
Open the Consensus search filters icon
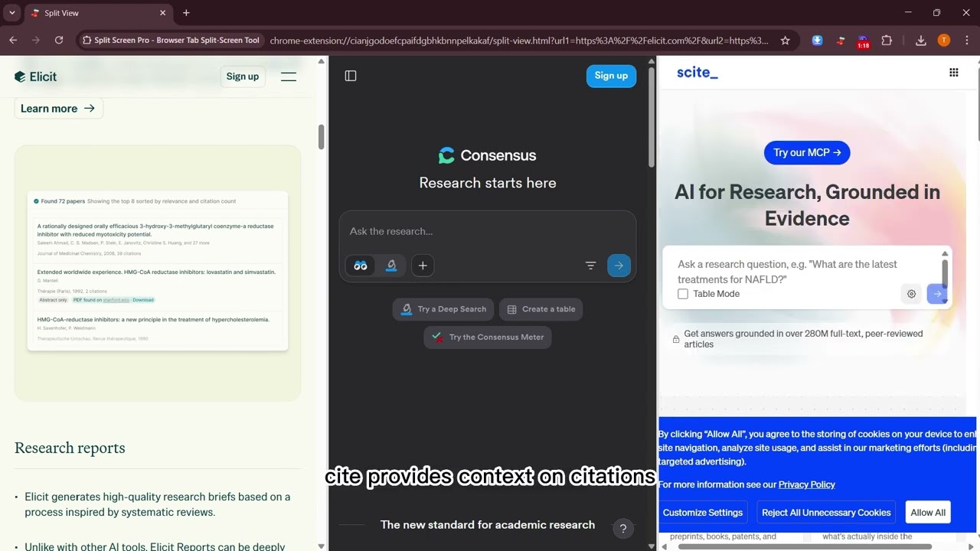click(x=590, y=266)
